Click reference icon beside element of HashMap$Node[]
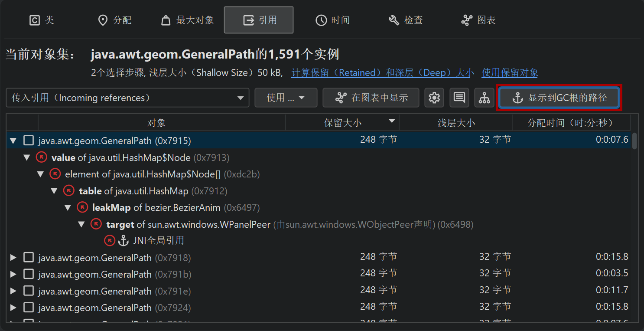The image size is (644, 331). (x=55, y=174)
